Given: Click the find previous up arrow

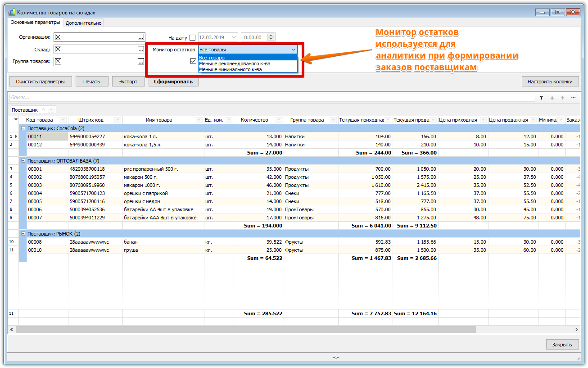Looking at the screenshot, I should click(562, 98).
